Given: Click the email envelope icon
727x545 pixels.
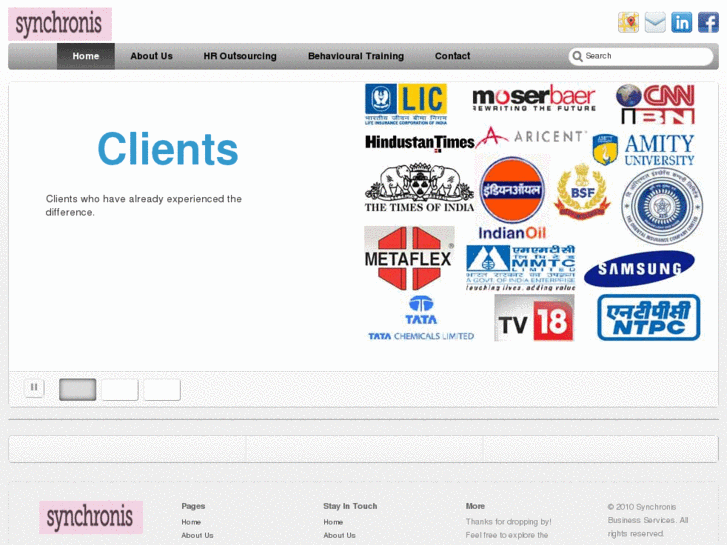Looking at the screenshot, I should [655, 22].
